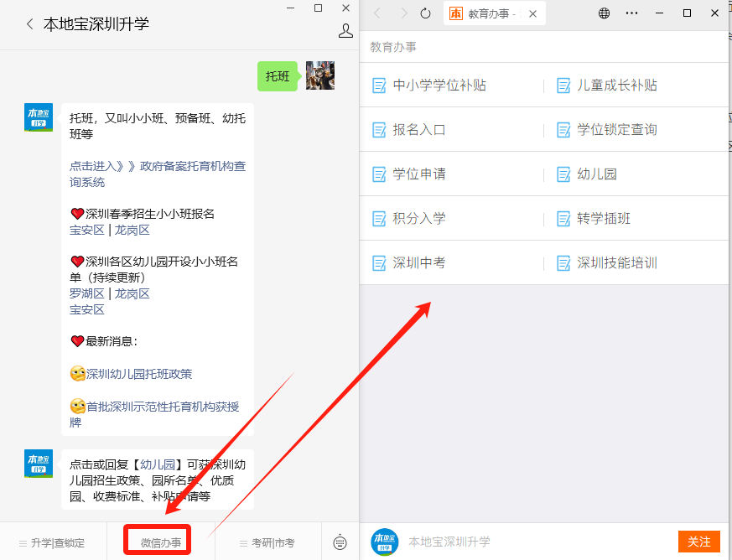The image size is (732, 560).
Task: Open 深圳幼儿园托班政策 link
Action: tap(139, 374)
